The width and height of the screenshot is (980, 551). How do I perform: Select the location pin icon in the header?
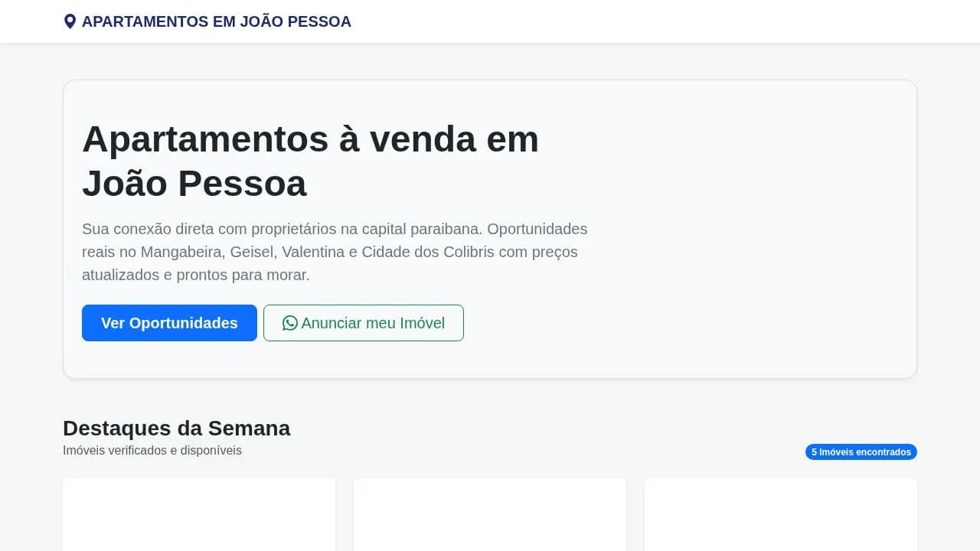(x=70, y=21)
